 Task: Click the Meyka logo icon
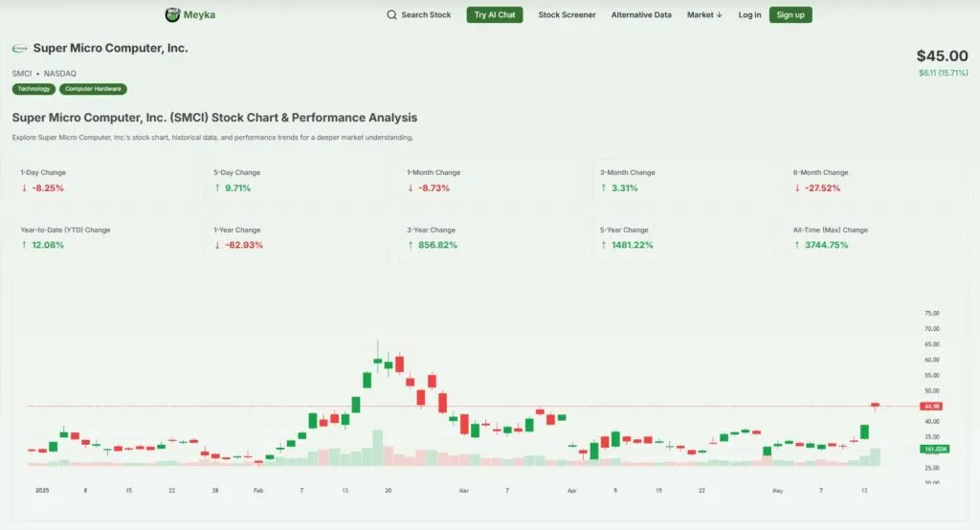click(172, 14)
